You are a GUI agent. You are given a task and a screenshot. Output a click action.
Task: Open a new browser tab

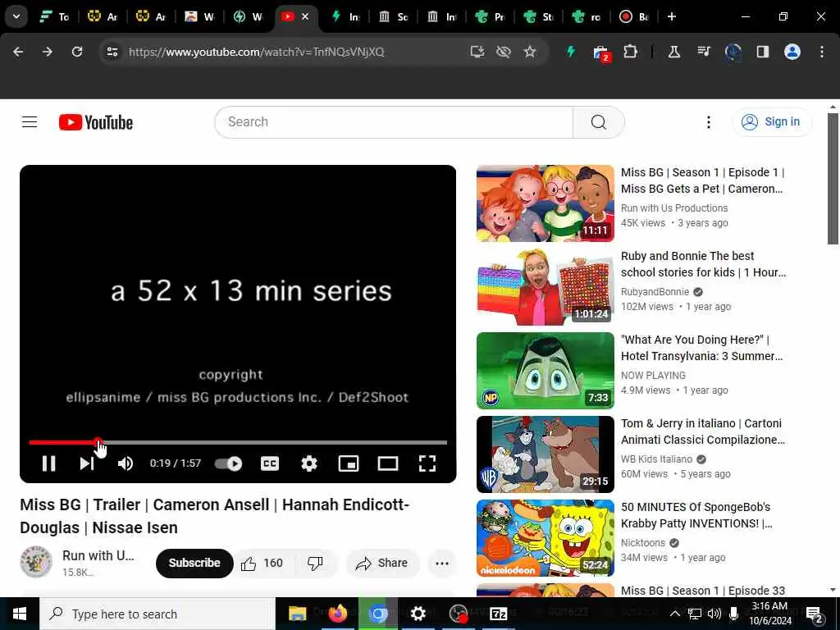coord(672,16)
